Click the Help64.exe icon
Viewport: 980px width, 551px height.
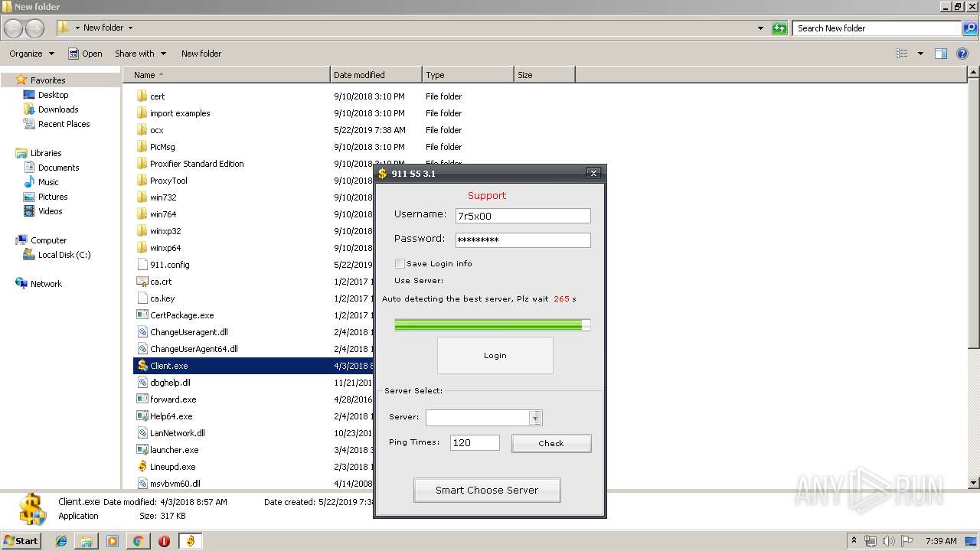click(x=142, y=416)
